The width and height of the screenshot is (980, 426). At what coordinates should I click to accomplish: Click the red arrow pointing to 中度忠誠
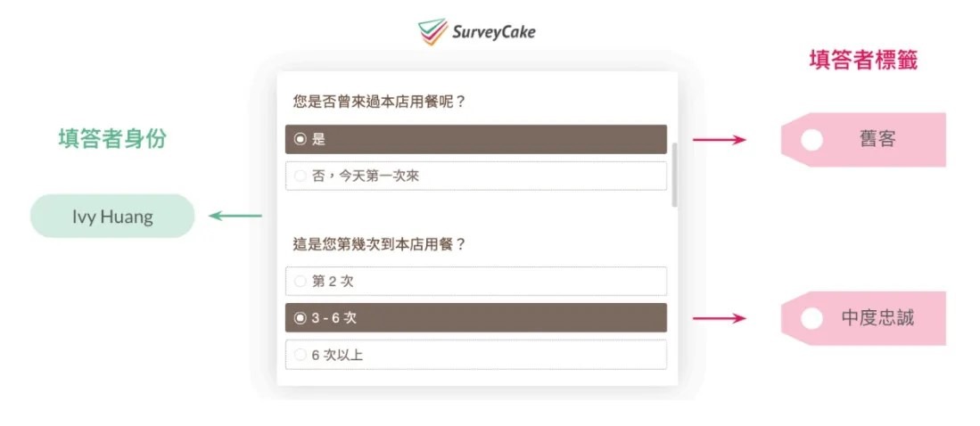coord(720,318)
